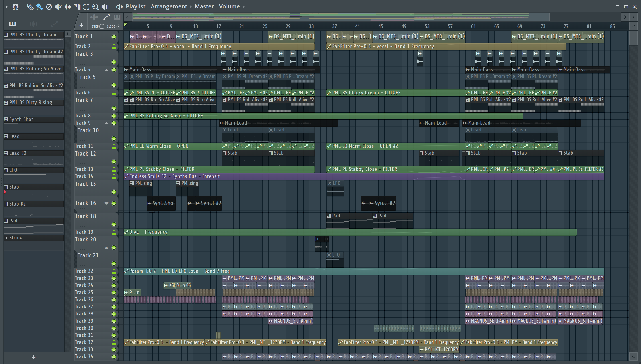This screenshot has width=641, height=364.
Task: Select the Slice tool
Action: click(x=77, y=7)
